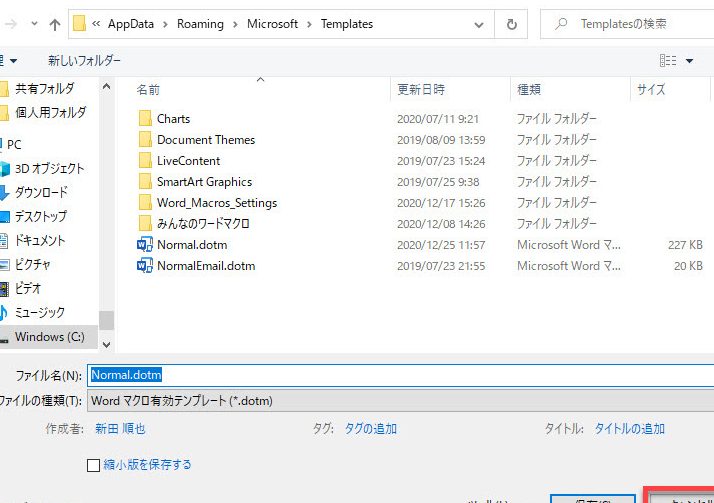Select the Charts folder icon

[145, 118]
